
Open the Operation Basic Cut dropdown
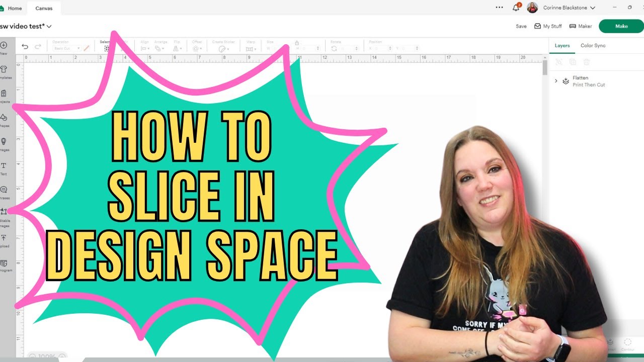[66, 48]
